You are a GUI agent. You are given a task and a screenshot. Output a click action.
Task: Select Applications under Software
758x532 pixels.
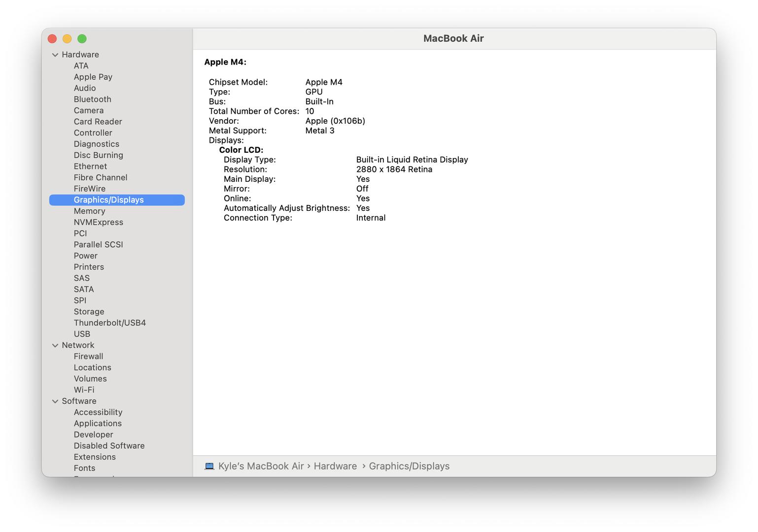tap(98, 424)
